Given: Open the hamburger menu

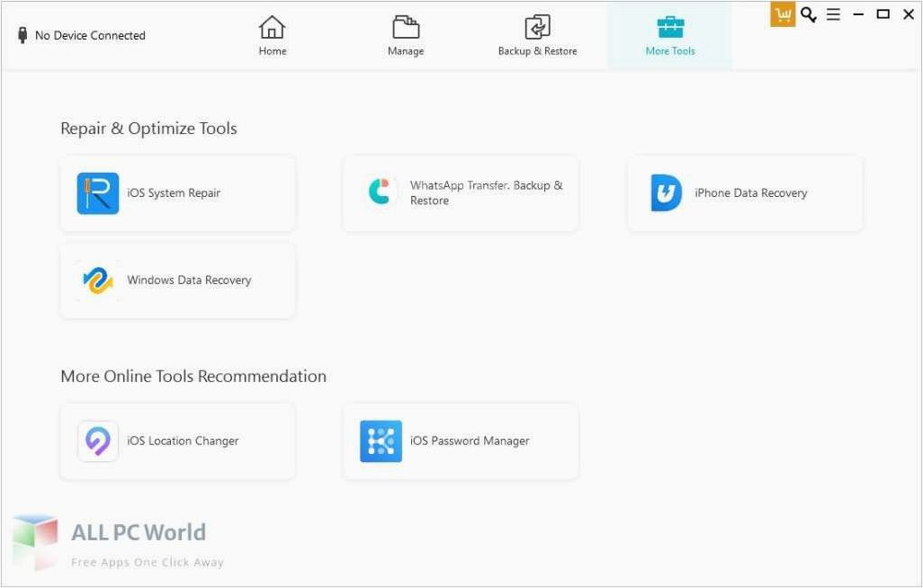Looking at the screenshot, I should click(833, 14).
